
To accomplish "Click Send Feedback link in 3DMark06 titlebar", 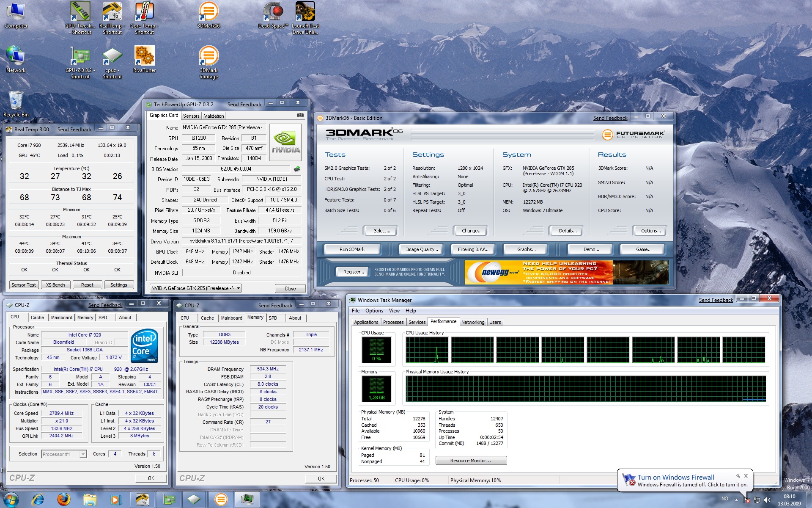I will tap(610, 118).
